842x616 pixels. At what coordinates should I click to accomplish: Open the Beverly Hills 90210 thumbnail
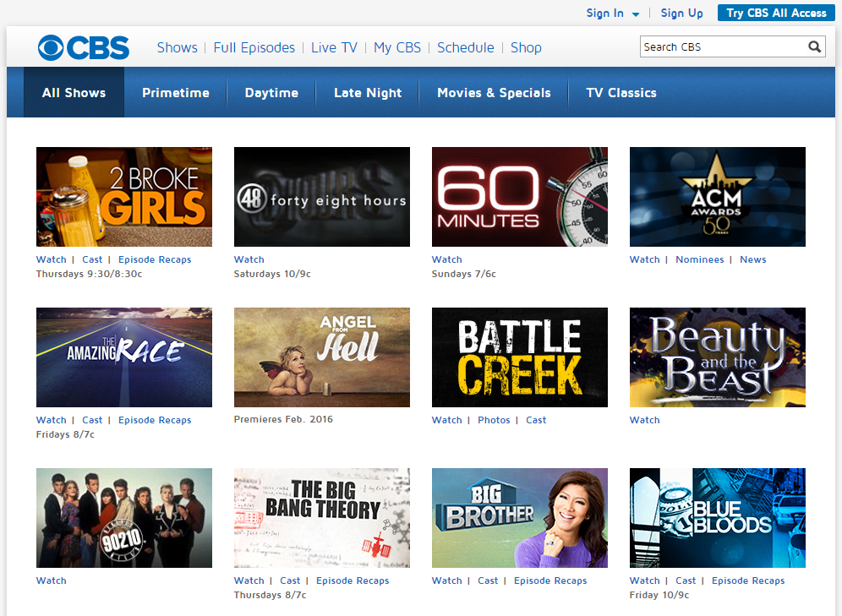124,518
